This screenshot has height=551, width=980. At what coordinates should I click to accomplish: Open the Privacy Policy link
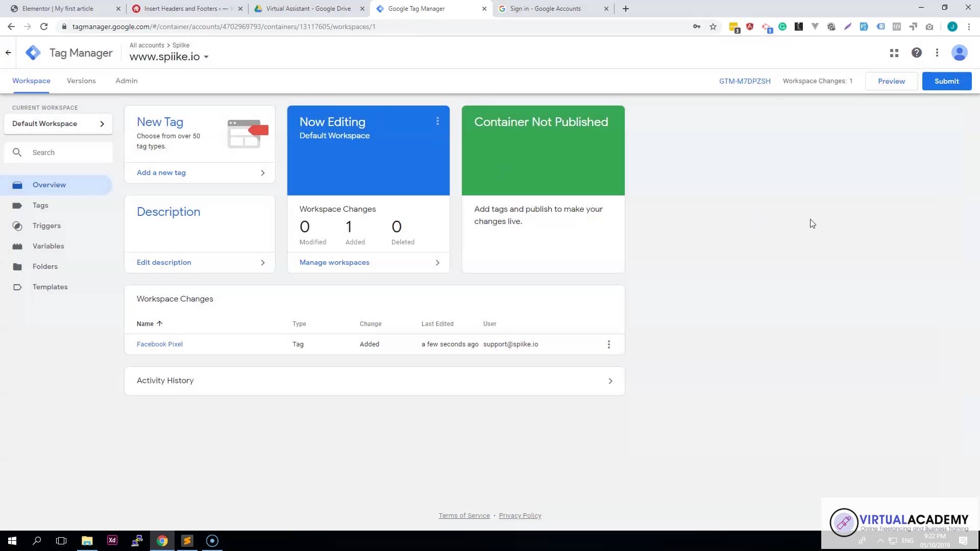(520, 516)
